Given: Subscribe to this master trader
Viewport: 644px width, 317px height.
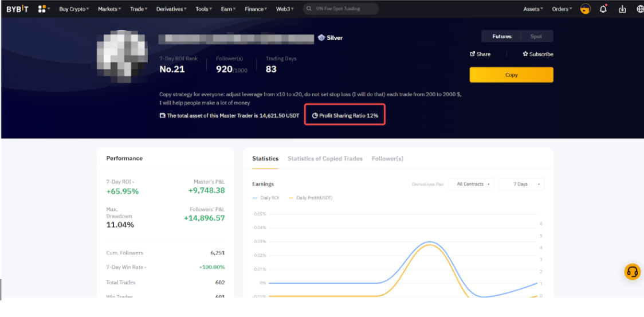Looking at the screenshot, I should [537, 54].
